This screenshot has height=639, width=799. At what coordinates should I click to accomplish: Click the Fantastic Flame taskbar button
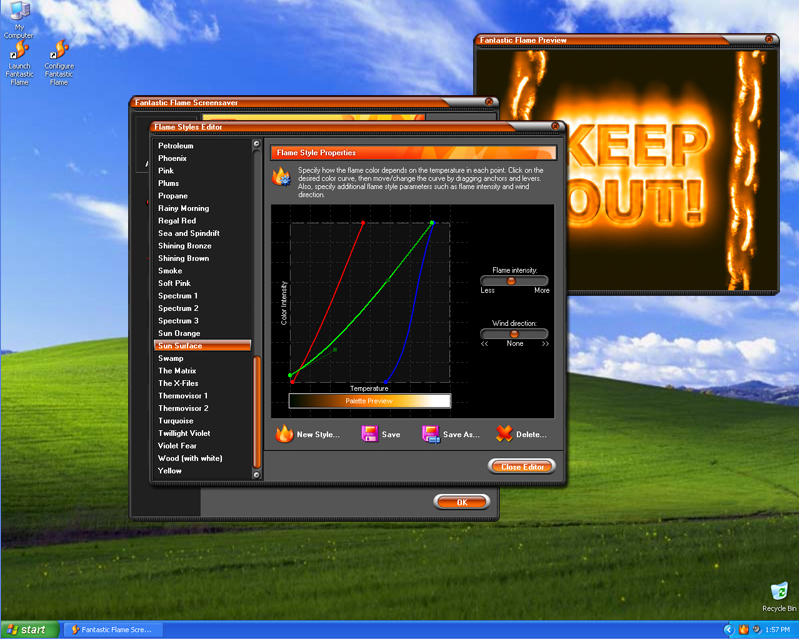pos(112,630)
